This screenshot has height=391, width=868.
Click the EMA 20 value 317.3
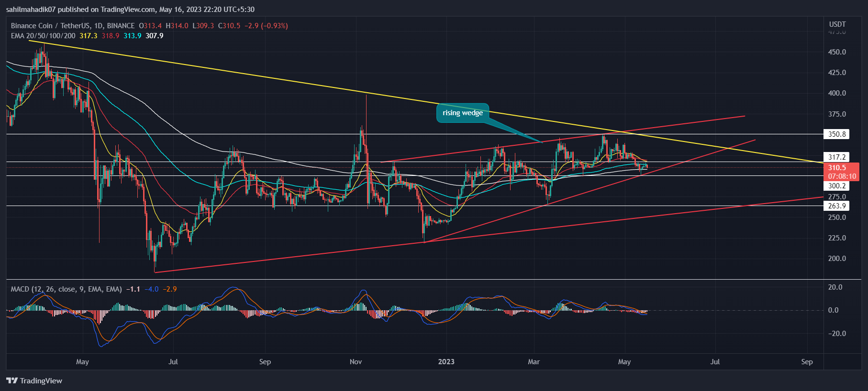pyautogui.click(x=89, y=36)
